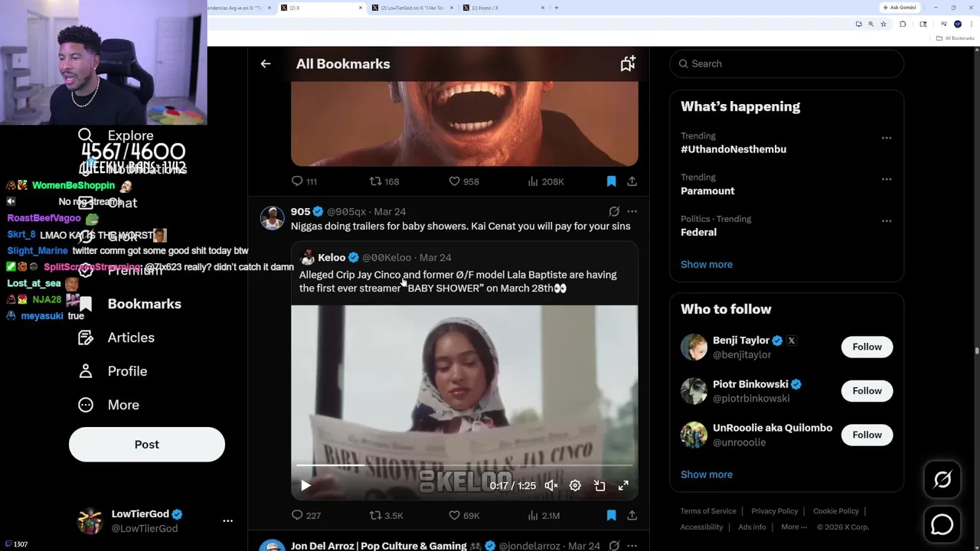Open the Profile sidebar item
Screen dimensions: 980x551
[113, 371]
